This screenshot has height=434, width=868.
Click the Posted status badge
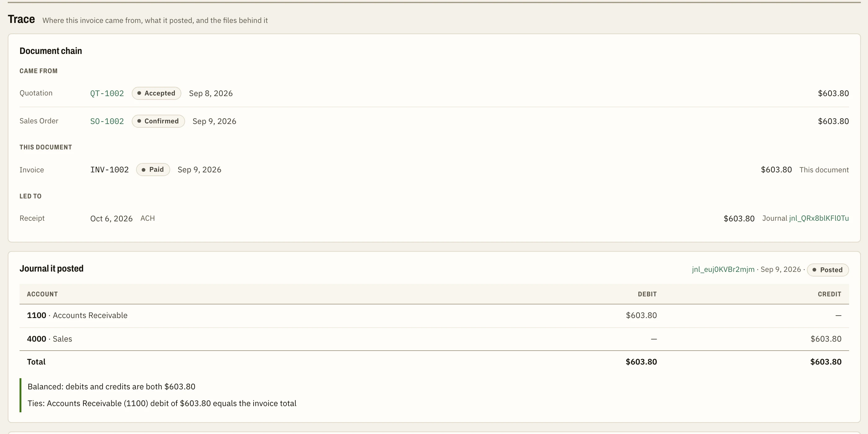tap(828, 270)
